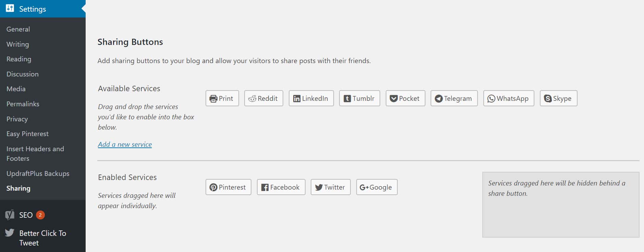The image size is (644, 252).
Task: Click the Reddit alien icon
Action: click(x=252, y=99)
